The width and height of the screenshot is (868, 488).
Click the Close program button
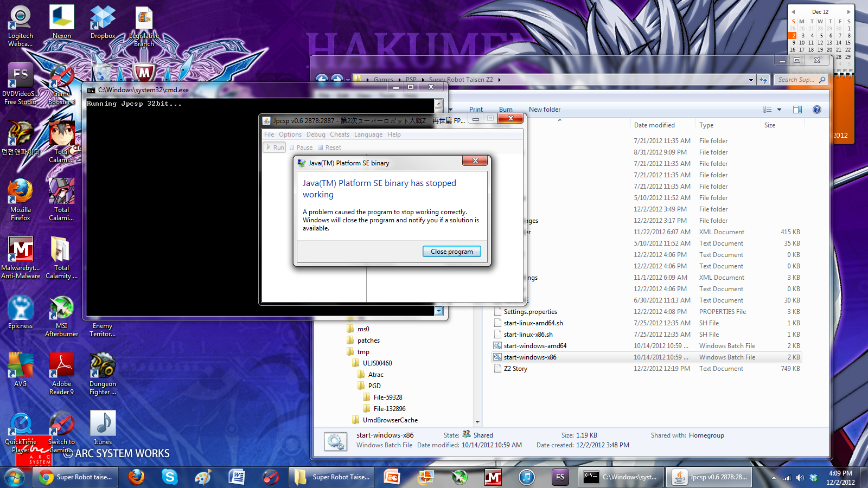coord(451,252)
